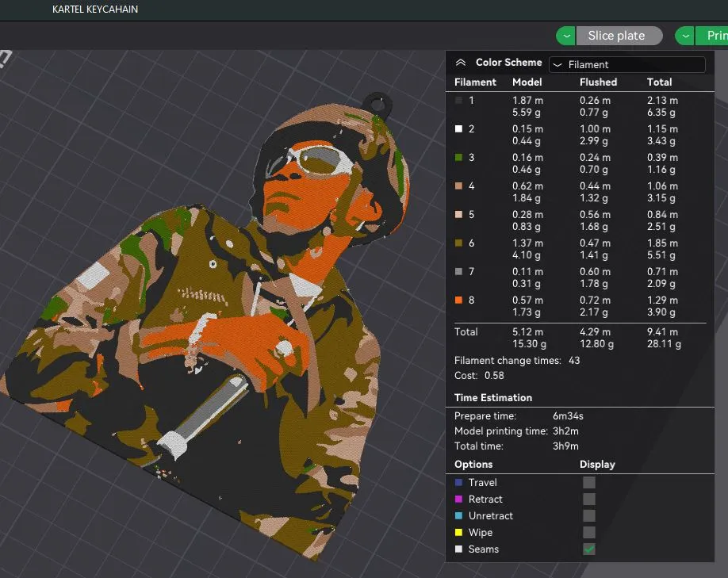Click filament 4 tan color swatch

pos(458,186)
